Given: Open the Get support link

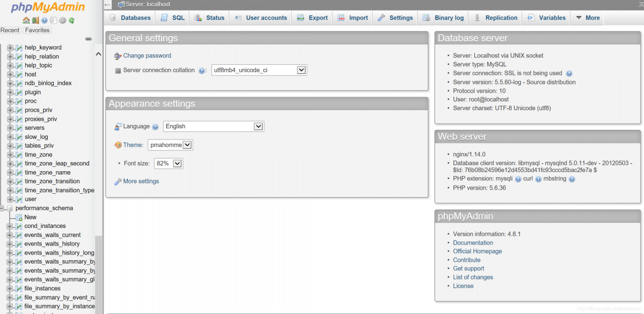Looking at the screenshot, I should click(x=468, y=269).
